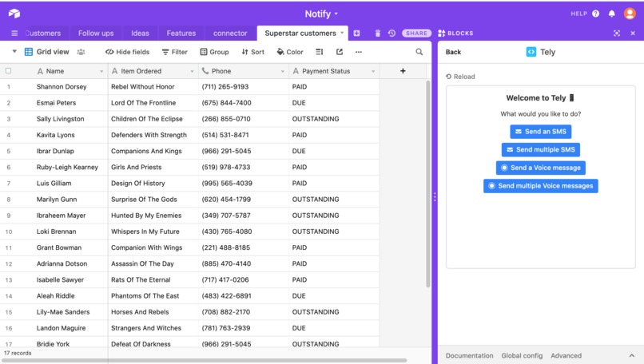The height and width of the screenshot is (364, 644).
Task: Open the tables hamburger menu
Action: 14,34
